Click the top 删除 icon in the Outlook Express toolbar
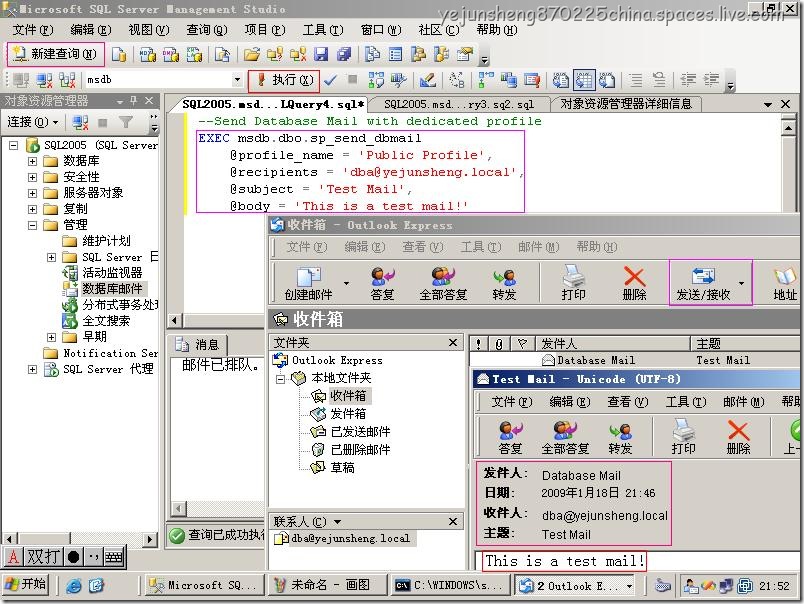Image resolution: width=804 pixels, height=604 pixels. 634,284
